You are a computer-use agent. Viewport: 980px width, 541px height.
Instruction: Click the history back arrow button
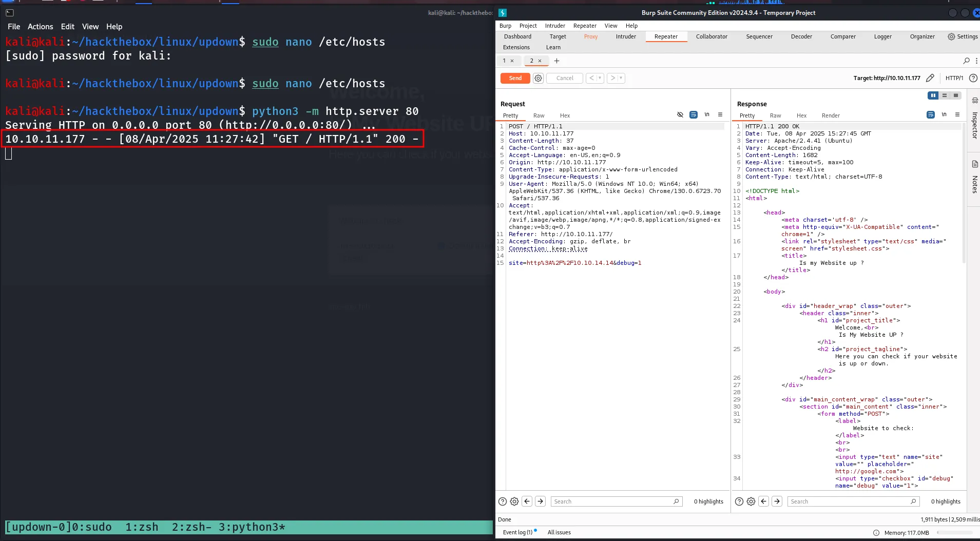click(591, 78)
